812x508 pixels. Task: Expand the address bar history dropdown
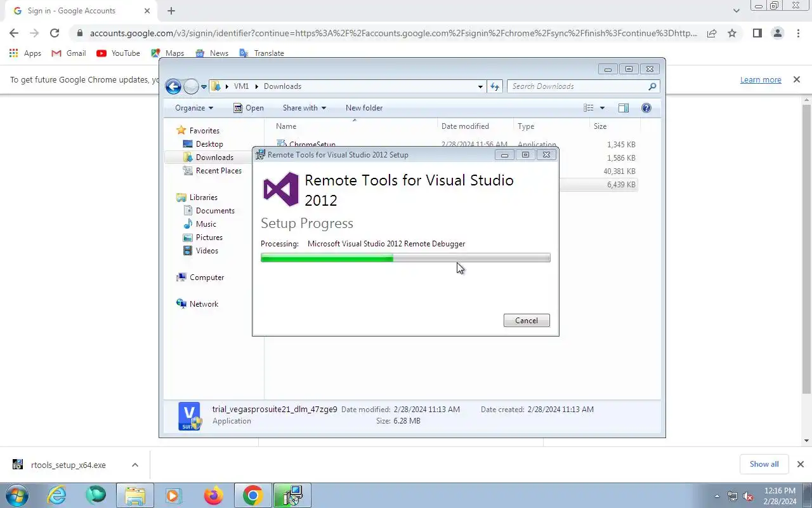coord(480,86)
